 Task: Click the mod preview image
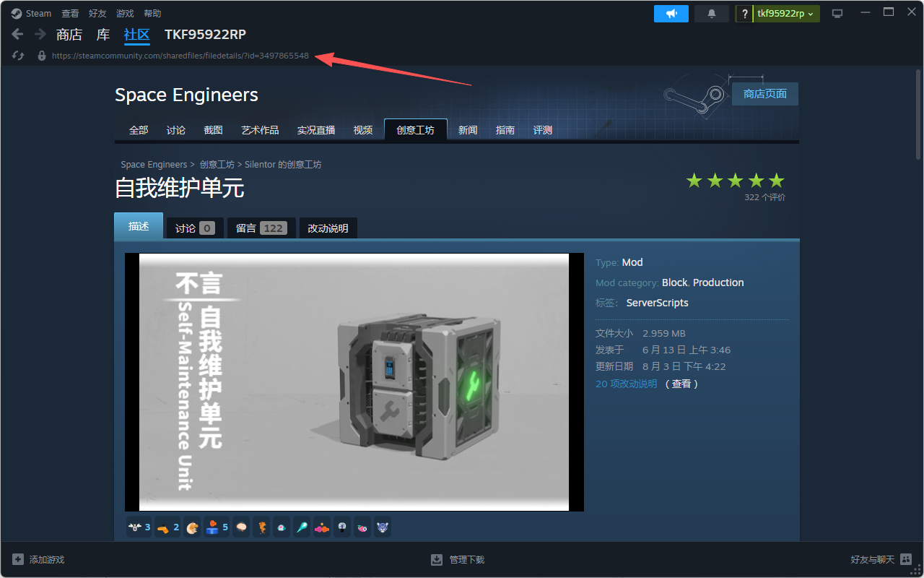[354, 381]
